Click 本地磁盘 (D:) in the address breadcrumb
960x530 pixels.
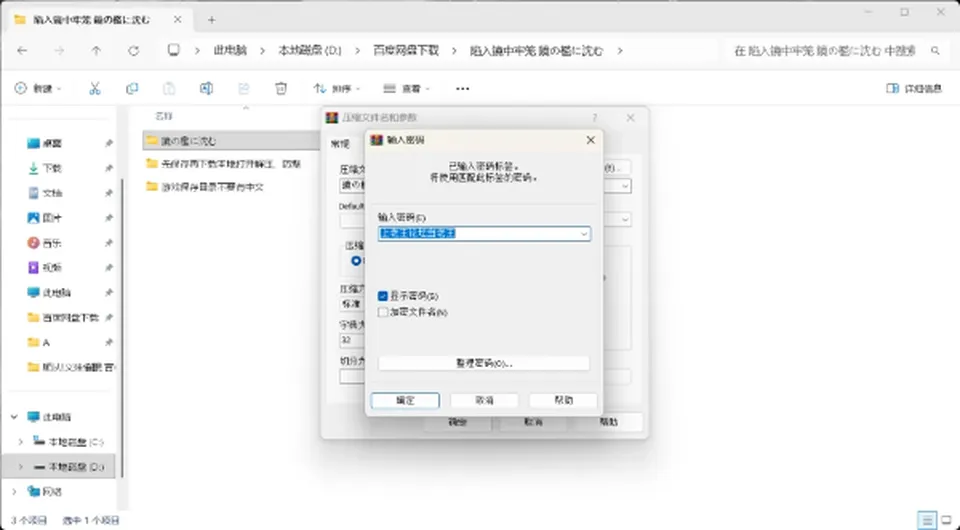(x=310, y=51)
